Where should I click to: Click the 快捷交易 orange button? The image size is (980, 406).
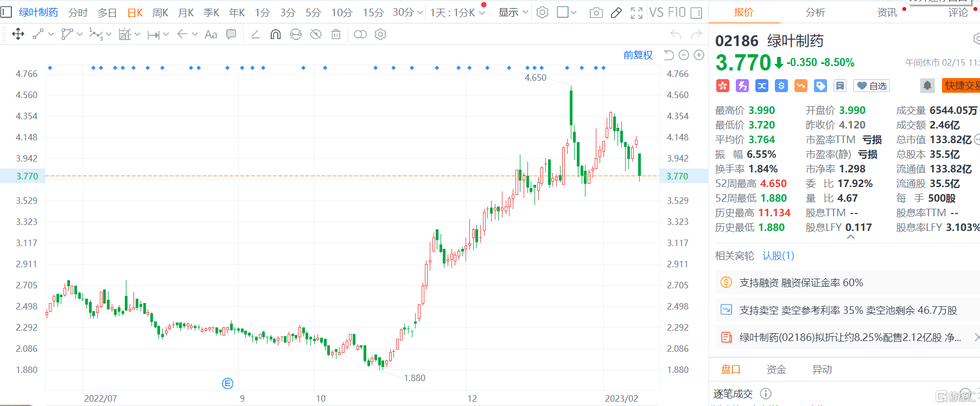click(x=962, y=86)
